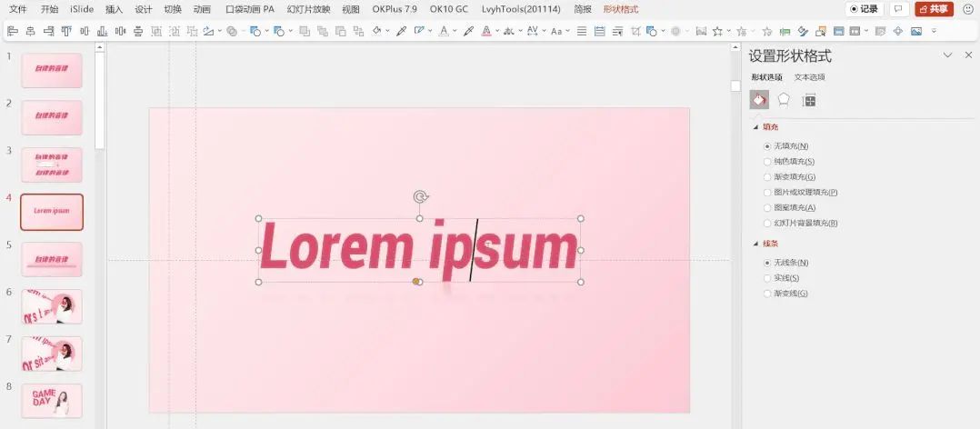
Task: Open the Character Spacing AV dropdown arrow
Action: pos(545,31)
